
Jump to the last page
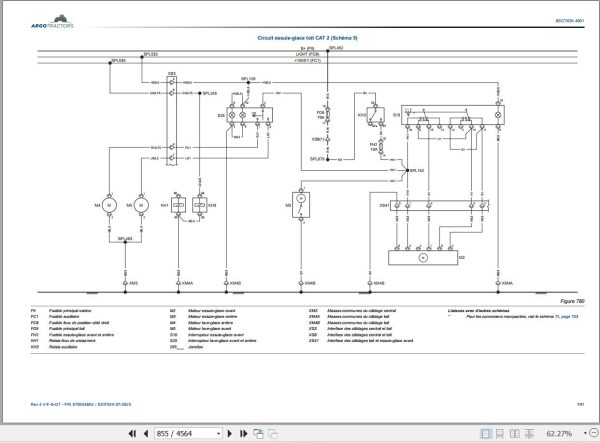(243, 433)
